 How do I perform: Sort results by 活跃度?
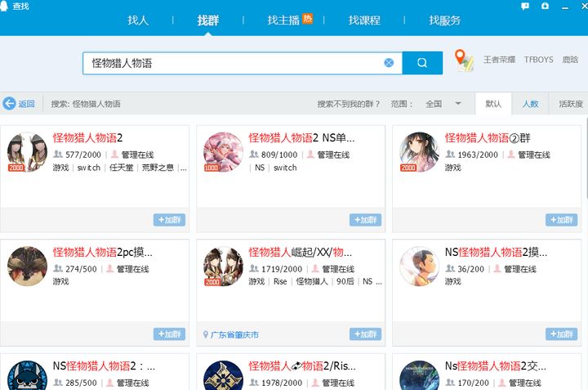coord(570,104)
